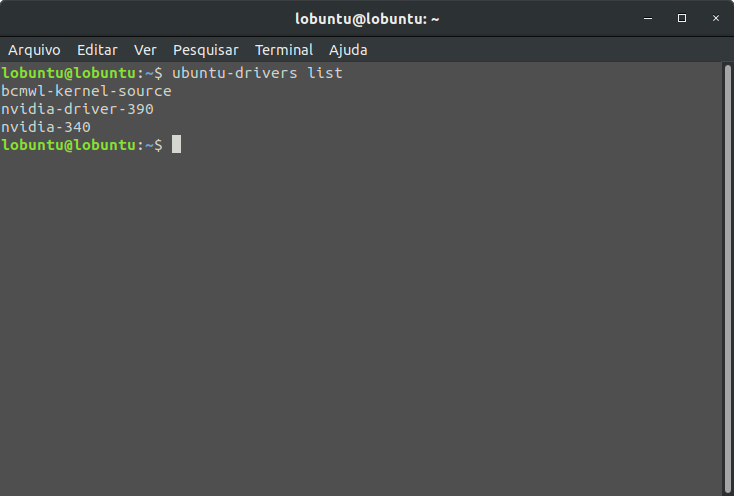
Task: Open the Ajuda menu
Action: (x=347, y=49)
